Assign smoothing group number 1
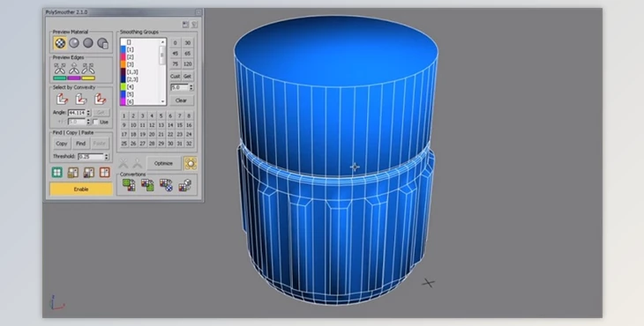Screen dimensions: 644x326 pos(124,116)
